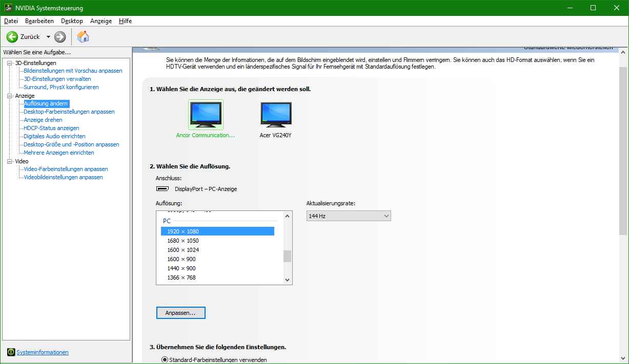Open Surround, PhysX konfigurieren
The width and height of the screenshot is (629, 364).
(61, 87)
